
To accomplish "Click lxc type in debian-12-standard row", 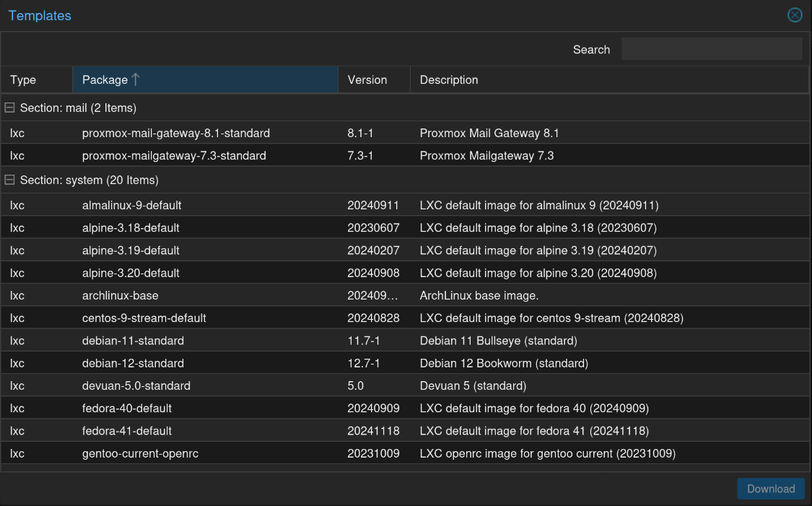I will coord(17,363).
